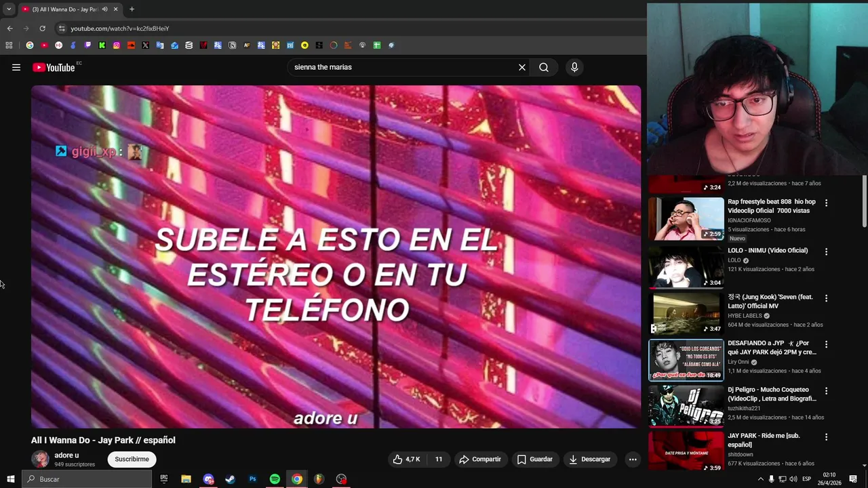Open the Google Translate bookmark
The image size is (868, 488).
coord(160,45)
